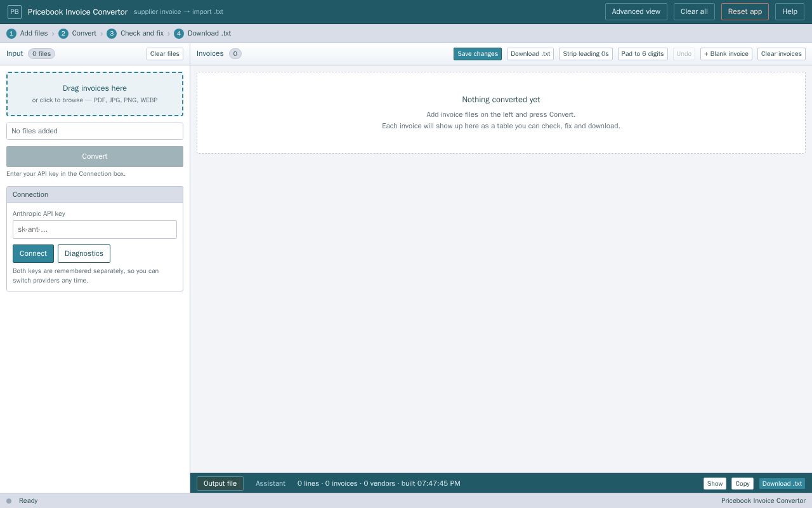
Task: Switch to Output file tab
Action: [220, 483]
